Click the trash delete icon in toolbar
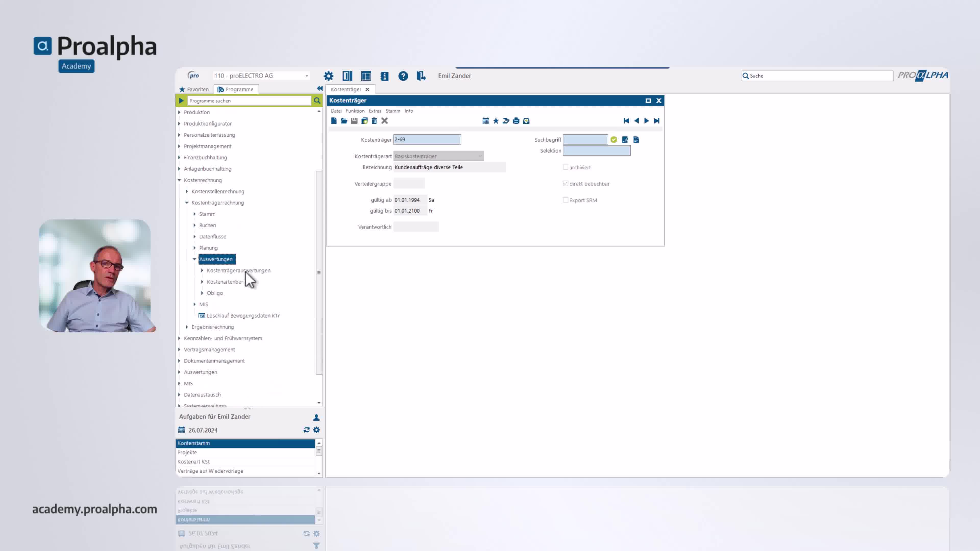Image resolution: width=980 pixels, height=551 pixels. tap(374, 121)
